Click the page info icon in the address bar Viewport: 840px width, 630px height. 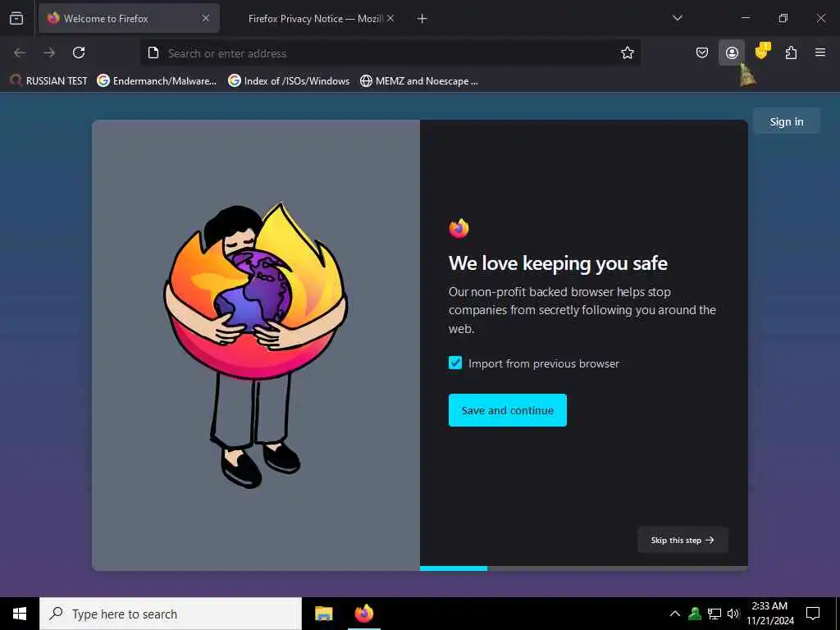pyautogui.click(x=153, y=52)
